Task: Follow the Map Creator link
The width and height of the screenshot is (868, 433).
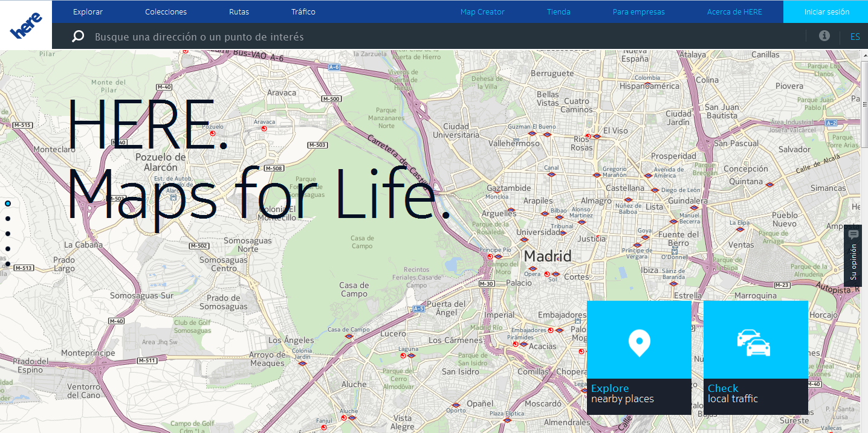Action: [x=482, y=12]
